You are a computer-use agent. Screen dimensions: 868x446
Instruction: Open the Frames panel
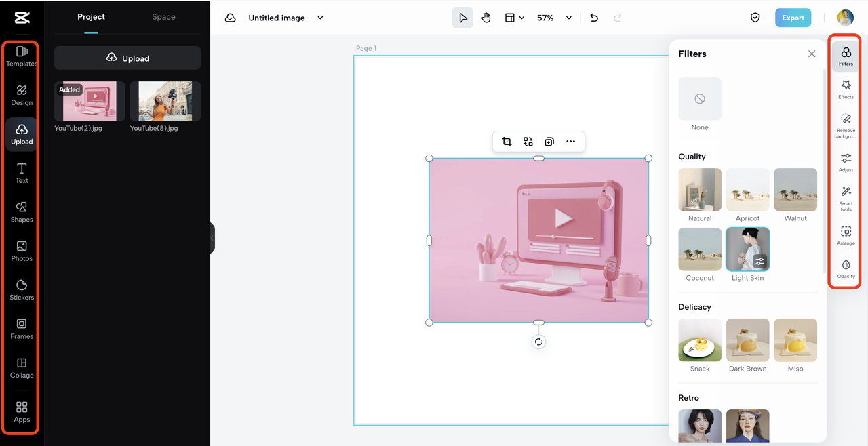[x=22, y=329]
